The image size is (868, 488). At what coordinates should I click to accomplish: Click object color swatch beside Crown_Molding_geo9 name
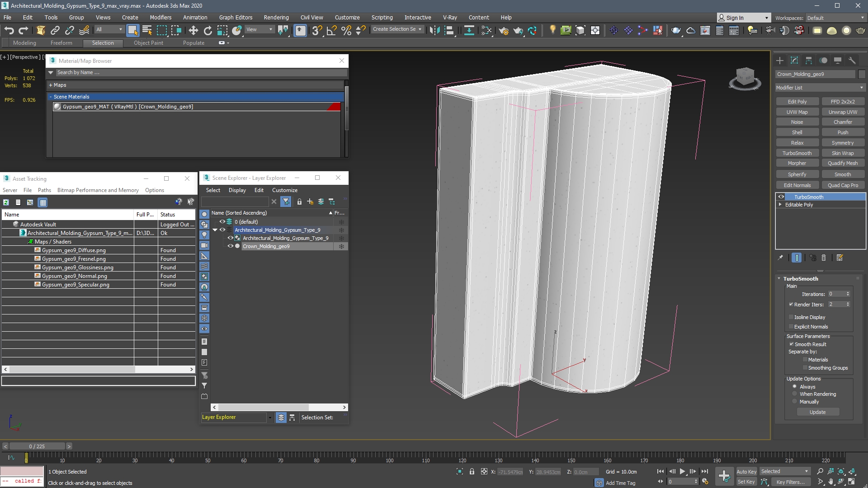(862, 74)
